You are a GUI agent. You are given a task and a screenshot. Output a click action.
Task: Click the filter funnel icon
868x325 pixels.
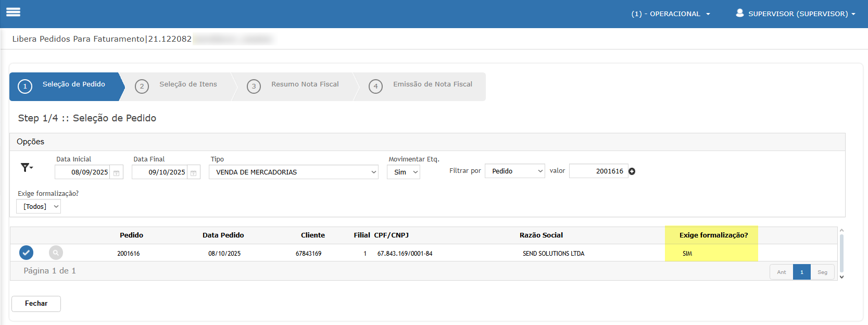[x=26, y=167]
